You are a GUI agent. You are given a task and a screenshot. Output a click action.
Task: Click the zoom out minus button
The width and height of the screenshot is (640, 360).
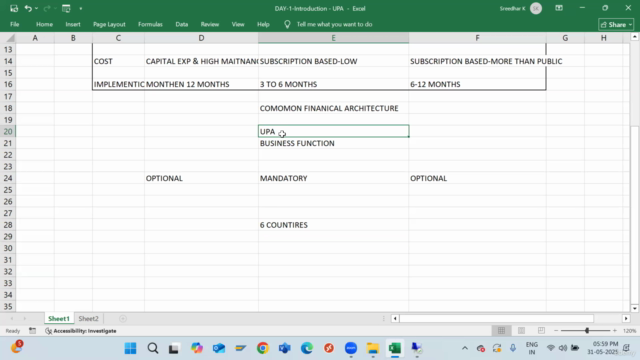point(556,331)
